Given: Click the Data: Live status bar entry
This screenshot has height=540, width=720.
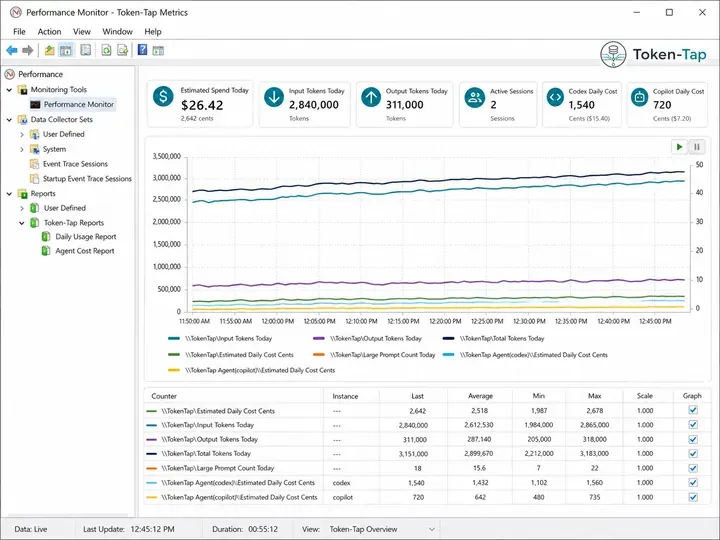Looking at the screenshot, I should [x=30, y=529].
